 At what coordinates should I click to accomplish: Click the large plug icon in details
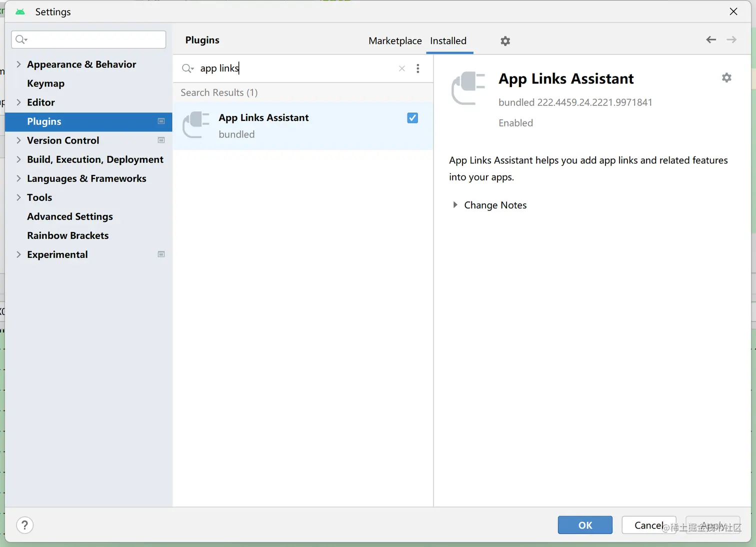click(x=468, y=88)
